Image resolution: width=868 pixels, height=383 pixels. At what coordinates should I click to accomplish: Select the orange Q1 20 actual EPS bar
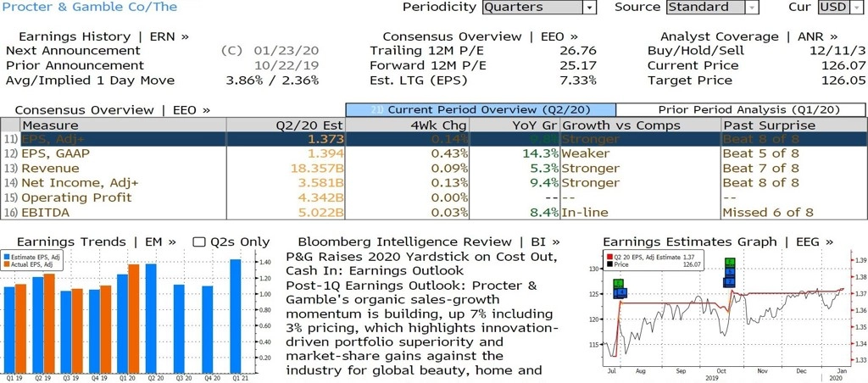pyautogui.click(x=133, y=319)
